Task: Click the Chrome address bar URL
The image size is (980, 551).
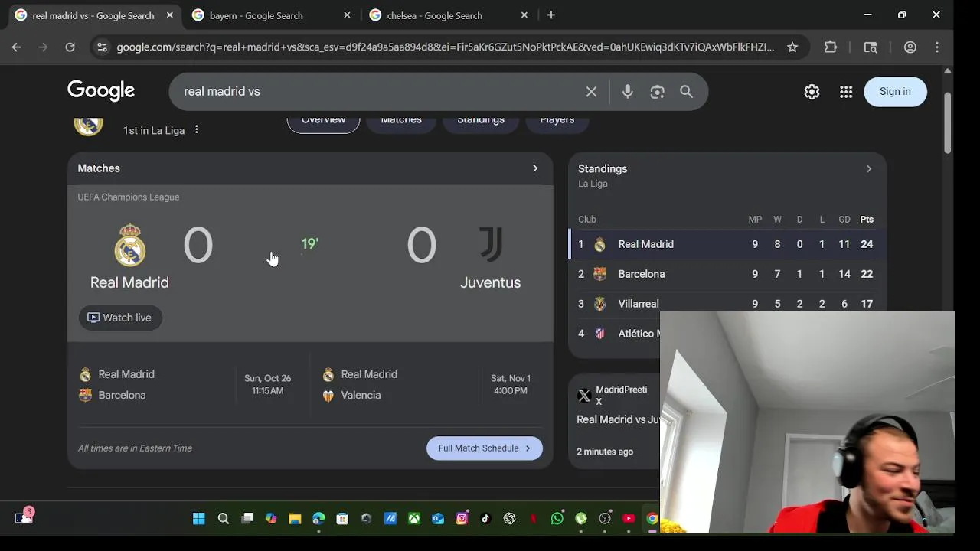Action: click(445, 47)
